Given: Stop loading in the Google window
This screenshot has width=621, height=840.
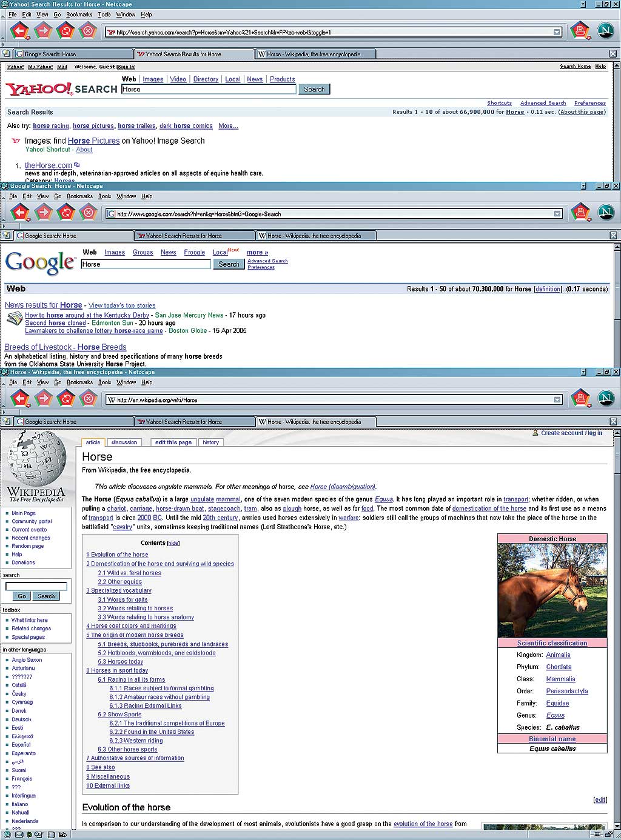Looking at the screenshot, I should point(88,212).
